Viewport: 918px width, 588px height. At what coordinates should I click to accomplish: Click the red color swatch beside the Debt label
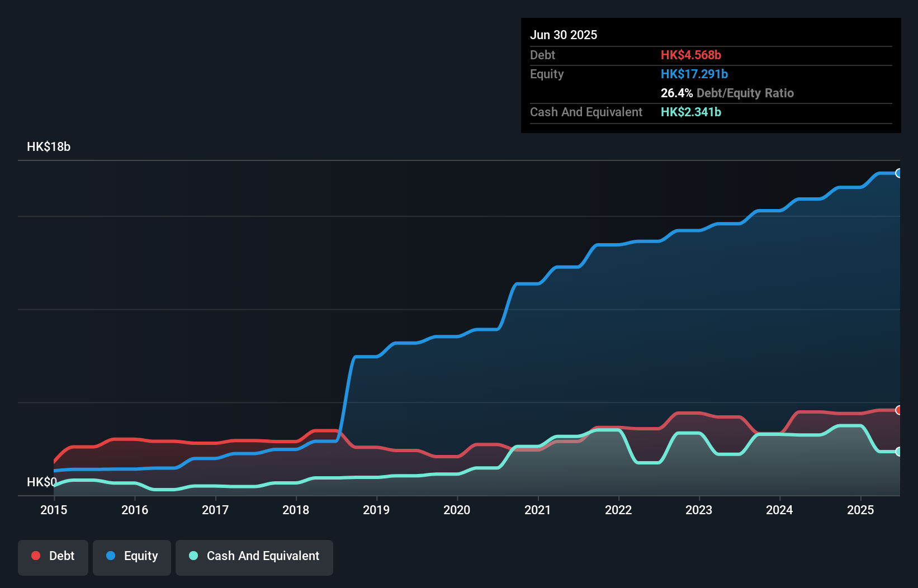pos(36,556)
